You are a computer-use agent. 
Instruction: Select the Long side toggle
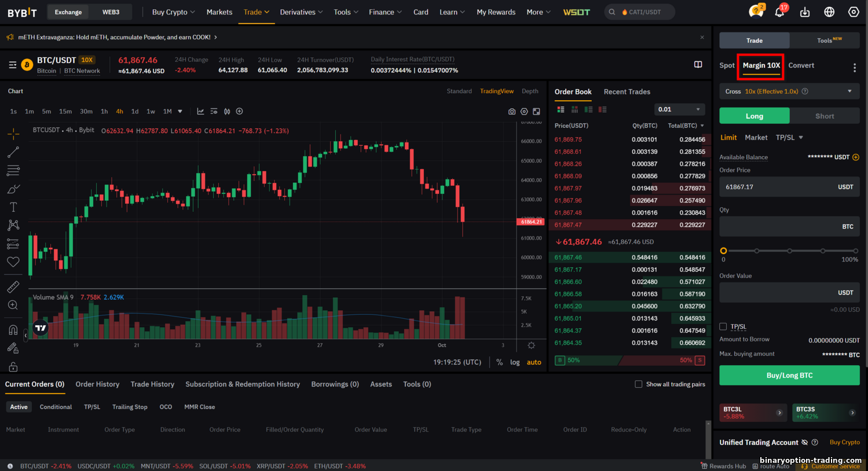click(x=754, y=116)
